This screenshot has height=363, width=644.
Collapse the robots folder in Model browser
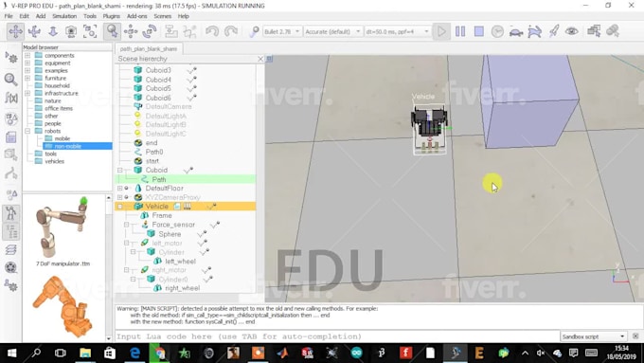(x=27, y=131)
